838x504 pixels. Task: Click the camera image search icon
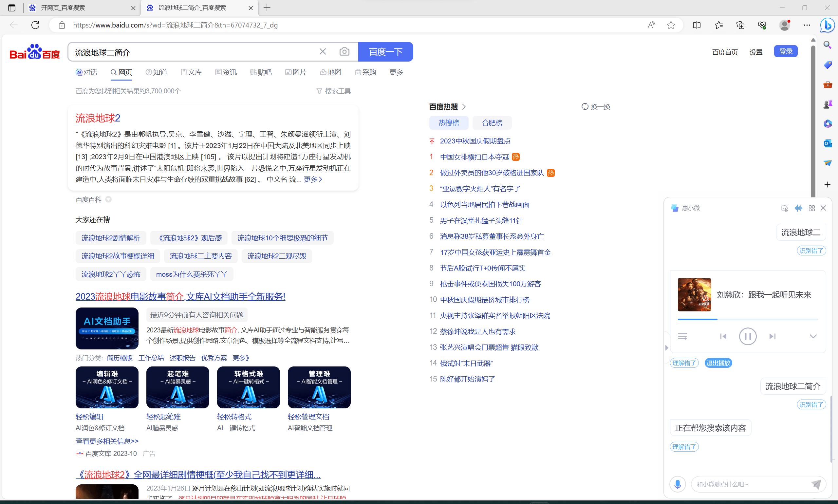tap(344, 52)
